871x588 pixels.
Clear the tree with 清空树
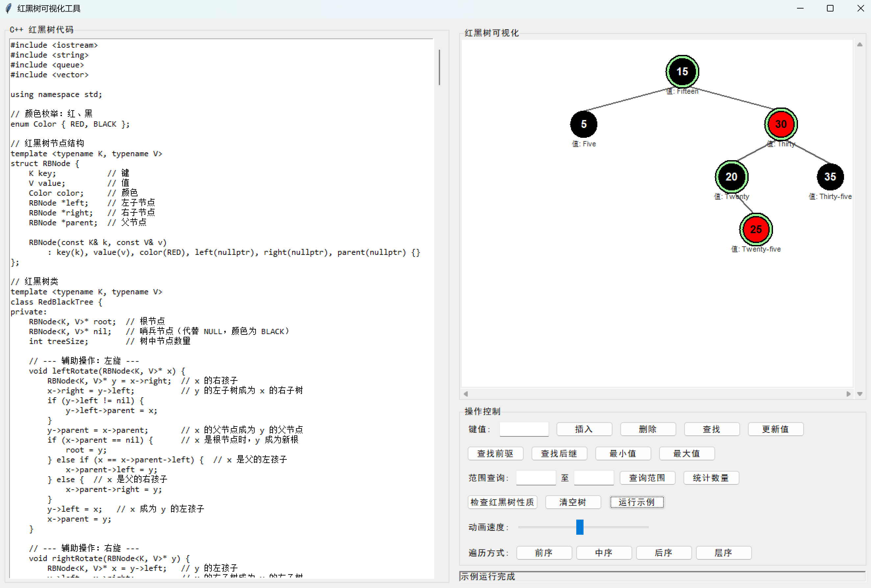pos(573,502)
